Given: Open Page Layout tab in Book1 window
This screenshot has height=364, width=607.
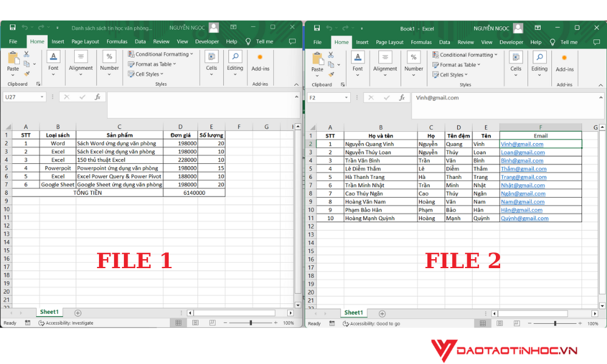Looking at the screenshot, I should pyautogui.click(x=390, y=42).
